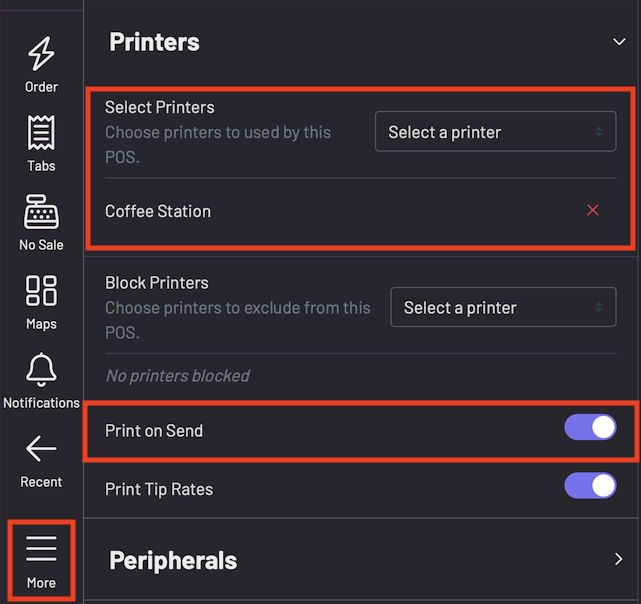Remove Coffee Station with red X

(x=593, y=210)
